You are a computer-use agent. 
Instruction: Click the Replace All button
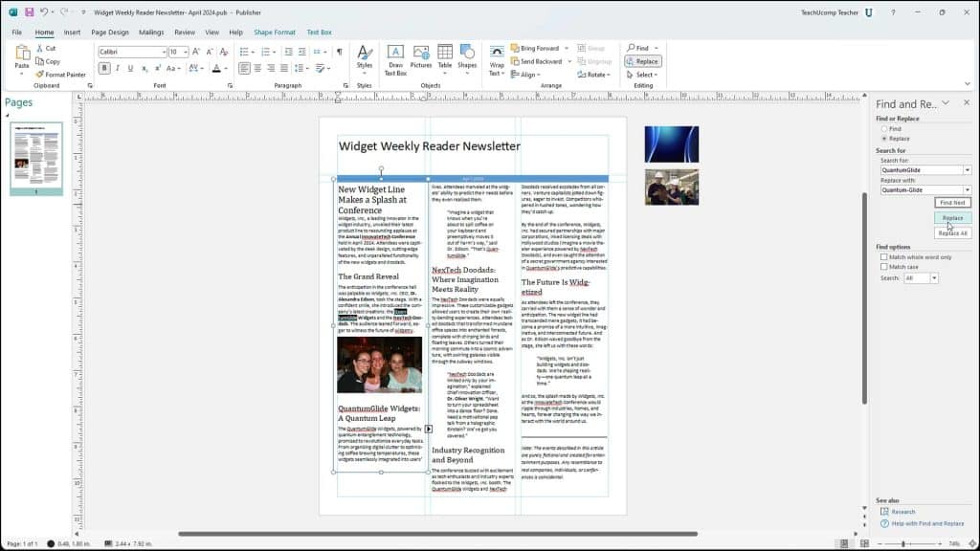point(953,232)
